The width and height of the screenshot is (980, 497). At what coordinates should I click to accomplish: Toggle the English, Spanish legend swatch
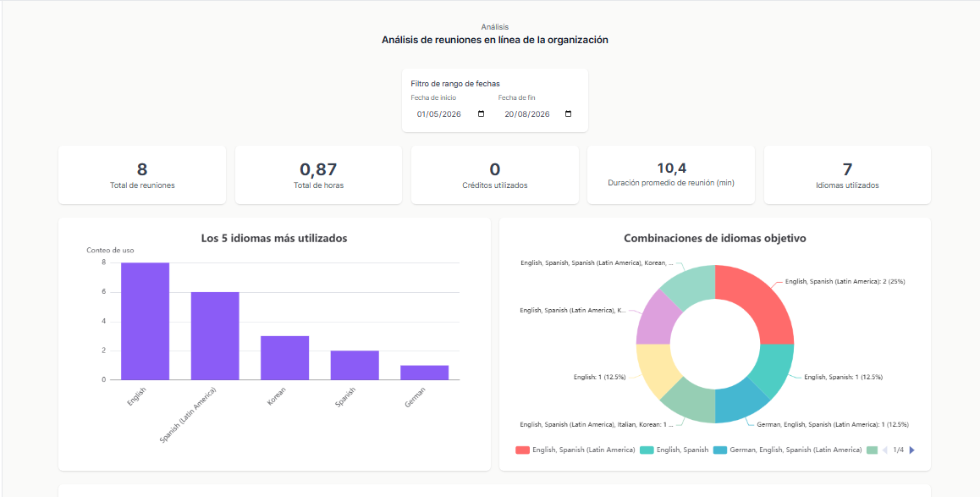pos(647,450)
